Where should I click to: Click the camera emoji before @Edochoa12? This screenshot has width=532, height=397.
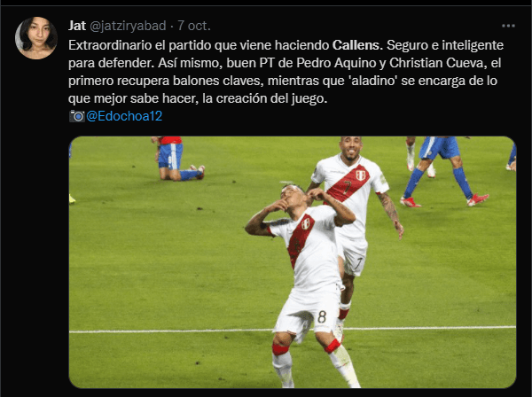tap(77, 116)
